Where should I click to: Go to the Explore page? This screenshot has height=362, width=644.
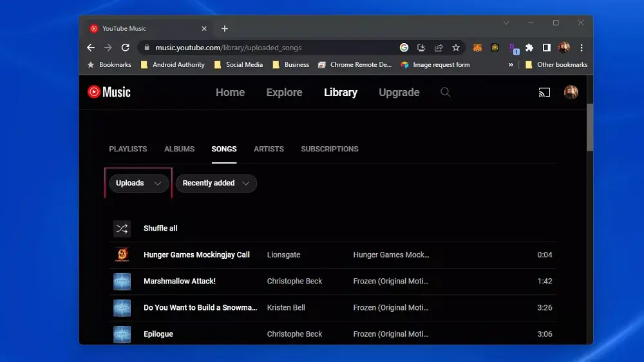point(284,92)
